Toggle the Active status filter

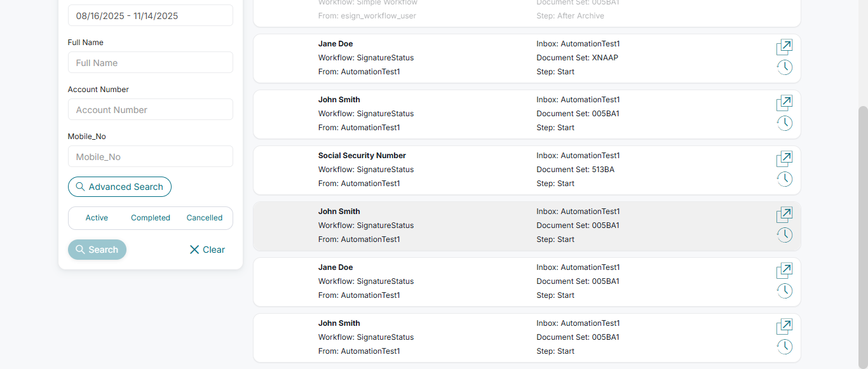[97, 218]
